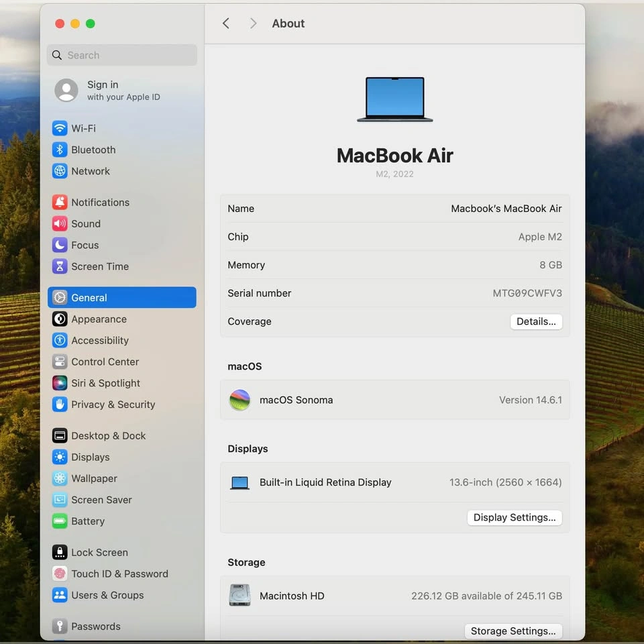
Task: Open Screen Time hourglass icon
Action: click(x=60, y=266)
